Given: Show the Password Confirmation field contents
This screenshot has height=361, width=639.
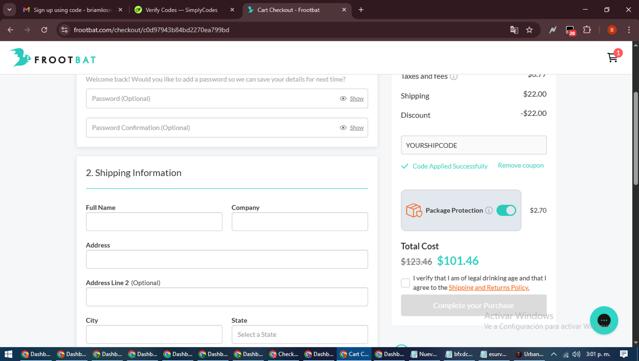Looking at the screenshot, I should (356, 128).
